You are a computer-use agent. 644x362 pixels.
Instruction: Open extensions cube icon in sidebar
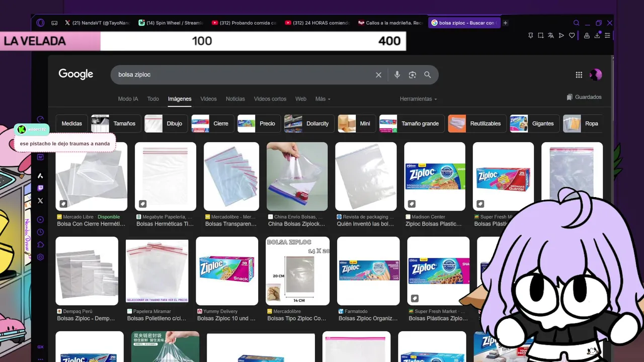(40, 245)
